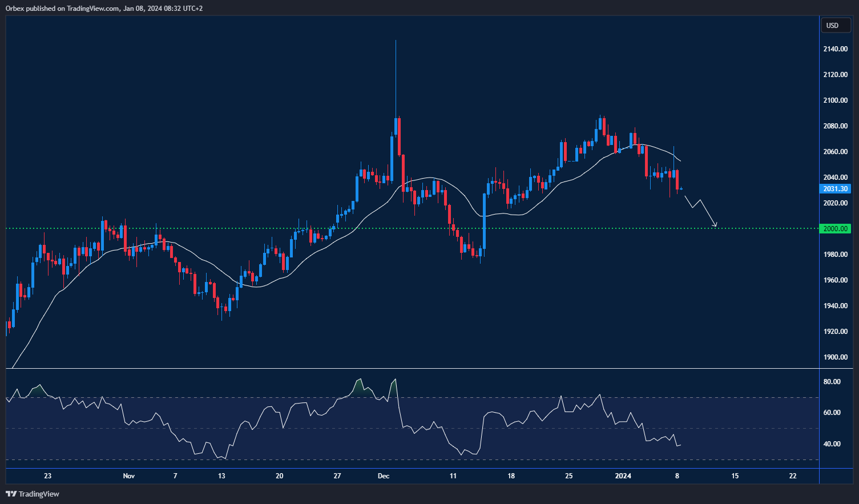Click the green 2000.00 price level tag

point(835,228)
